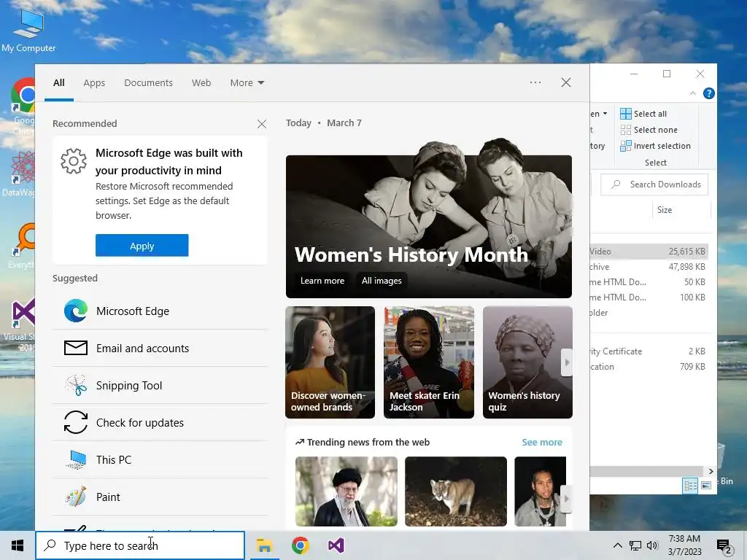Click the Windows Start button
747x560 pixels.
coord(18,545)
